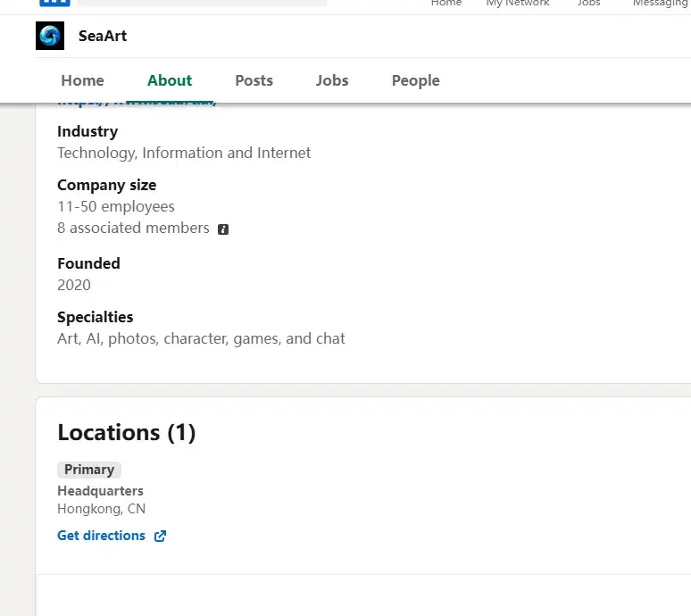This screenshot has width=691, height=616.
Task: Click the Get directions link
Action: coord(102,536)
